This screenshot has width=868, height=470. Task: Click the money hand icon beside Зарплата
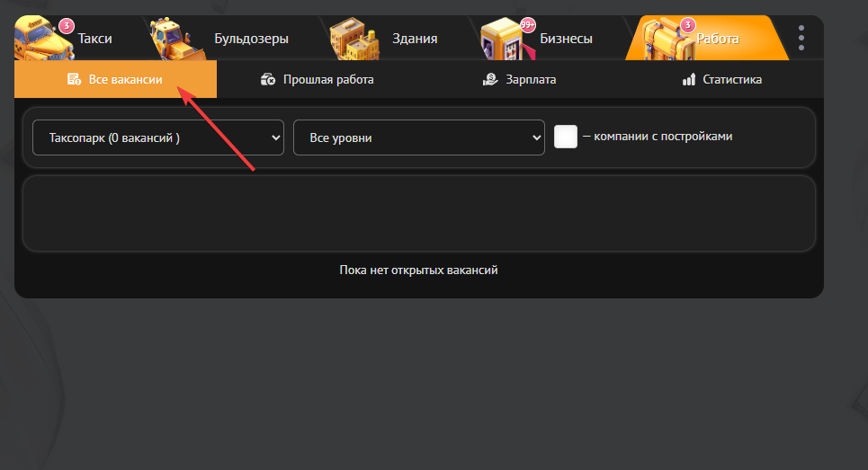[x=490, y=80]
